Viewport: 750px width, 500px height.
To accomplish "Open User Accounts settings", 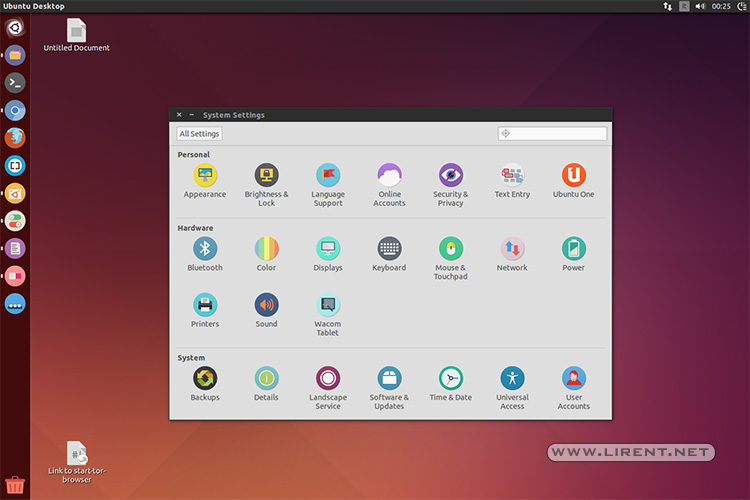I will point(574,388).
